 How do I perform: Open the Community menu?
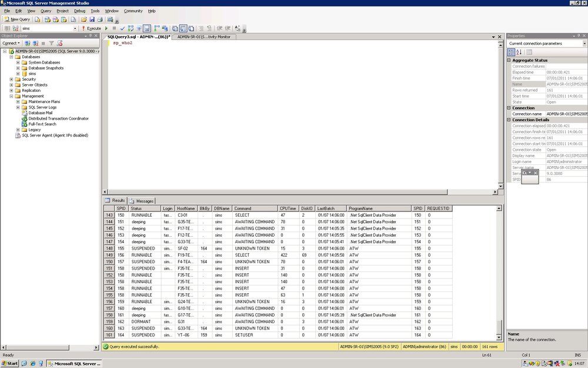pos(133,11)
